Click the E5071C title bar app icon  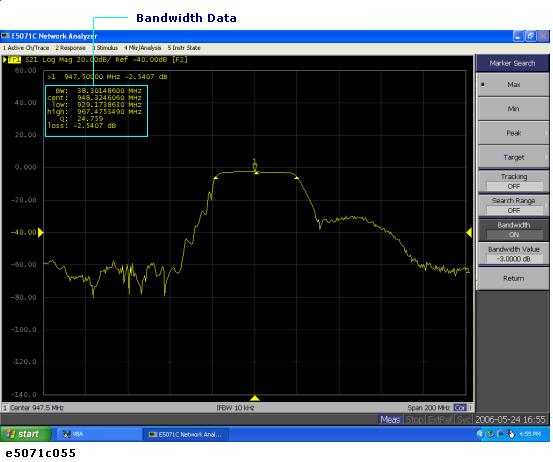[5, 36]
